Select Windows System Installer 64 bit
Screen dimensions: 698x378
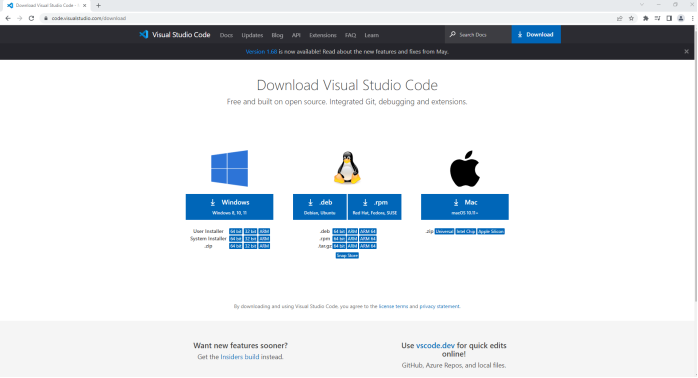click(x=235, y=239)
